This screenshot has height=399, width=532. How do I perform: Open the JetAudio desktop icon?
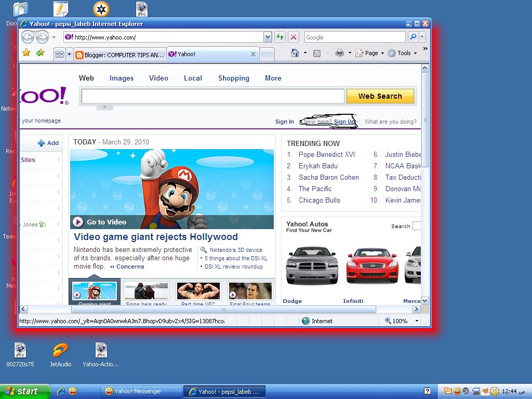point(60,355)
